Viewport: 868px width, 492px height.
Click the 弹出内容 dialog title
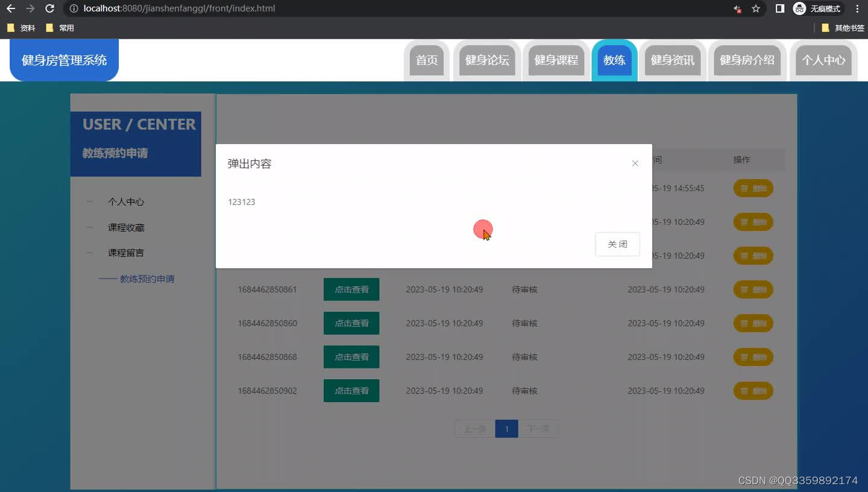tap(250, 163)
